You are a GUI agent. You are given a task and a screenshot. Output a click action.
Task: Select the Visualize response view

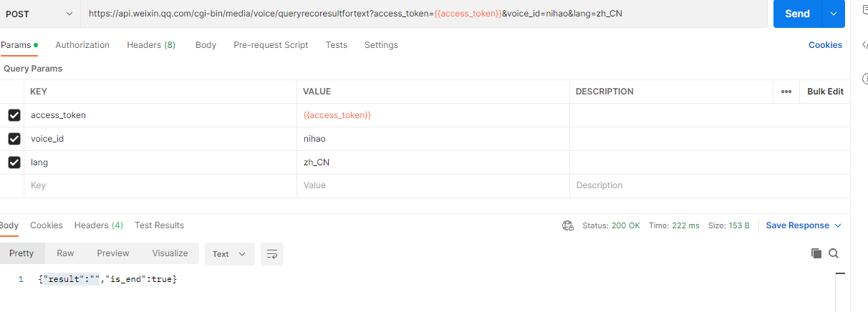[x=170, y=253]
